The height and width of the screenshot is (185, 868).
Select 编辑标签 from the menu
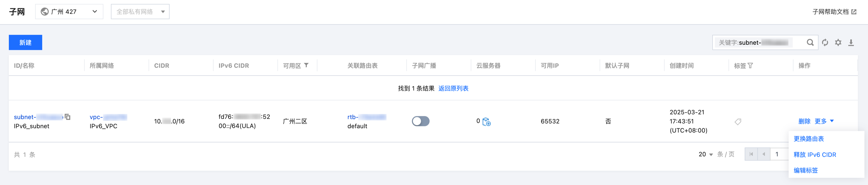click(805, 171)
